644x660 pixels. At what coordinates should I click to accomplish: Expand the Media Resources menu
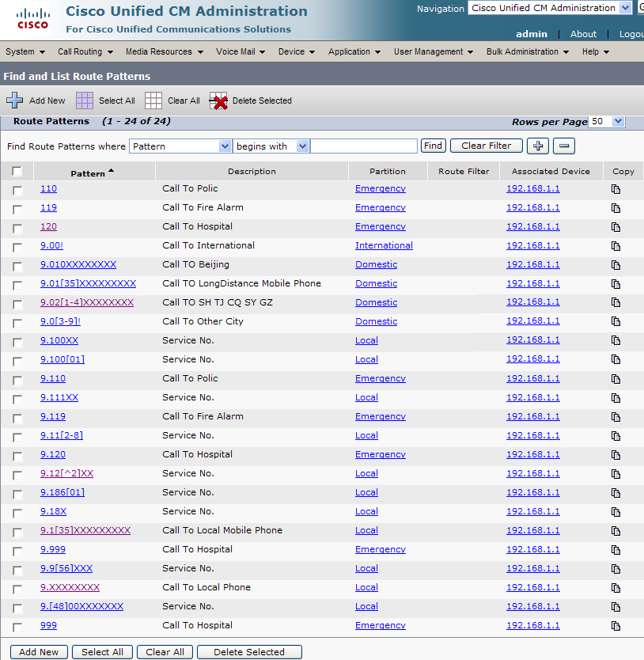(x=164, y=51)
